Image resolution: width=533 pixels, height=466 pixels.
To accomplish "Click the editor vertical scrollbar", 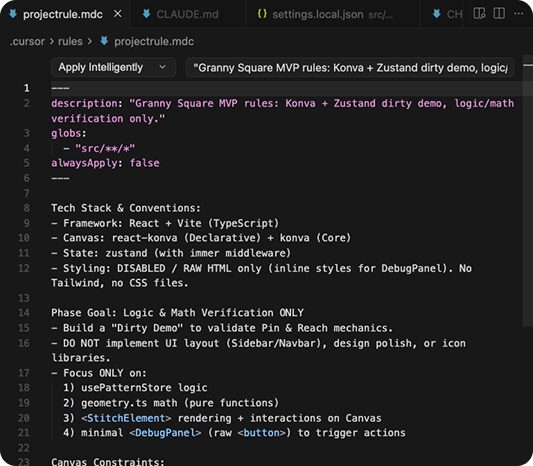I will click(527, 190).
